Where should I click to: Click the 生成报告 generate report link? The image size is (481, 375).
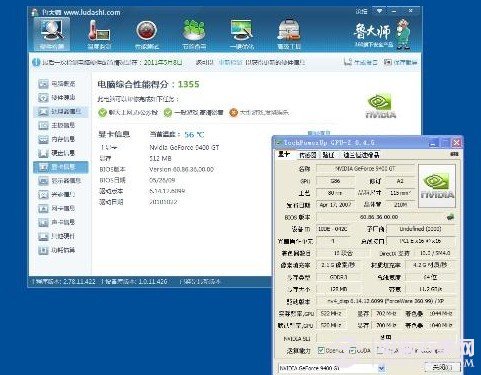coord(361,62)
